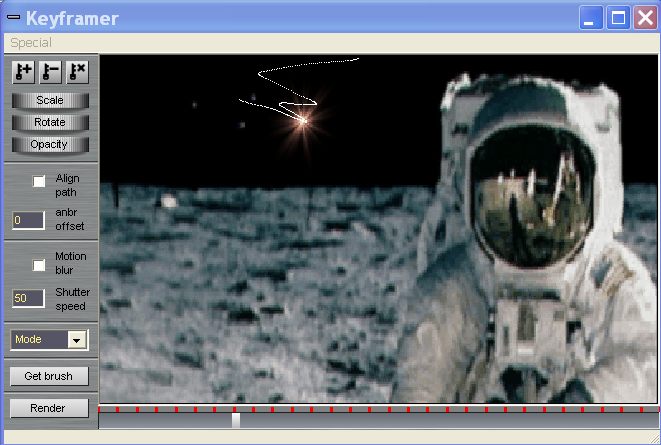Click the Mode dropdown arrow button
The height and width of the screenshot is (445, 661).
tap(76, 340)
